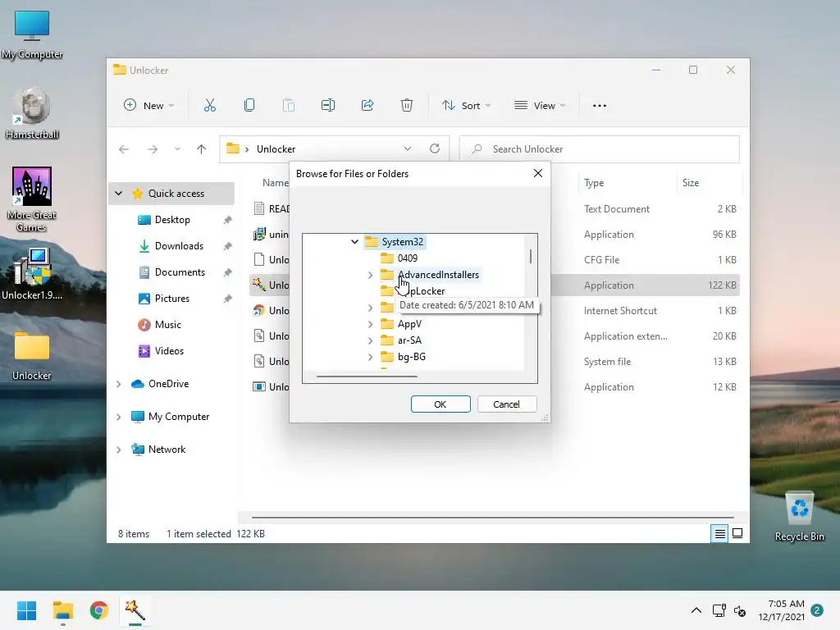Open address bar history dropdown
Viewport: 840px width, 630px height.
[408, 149]
